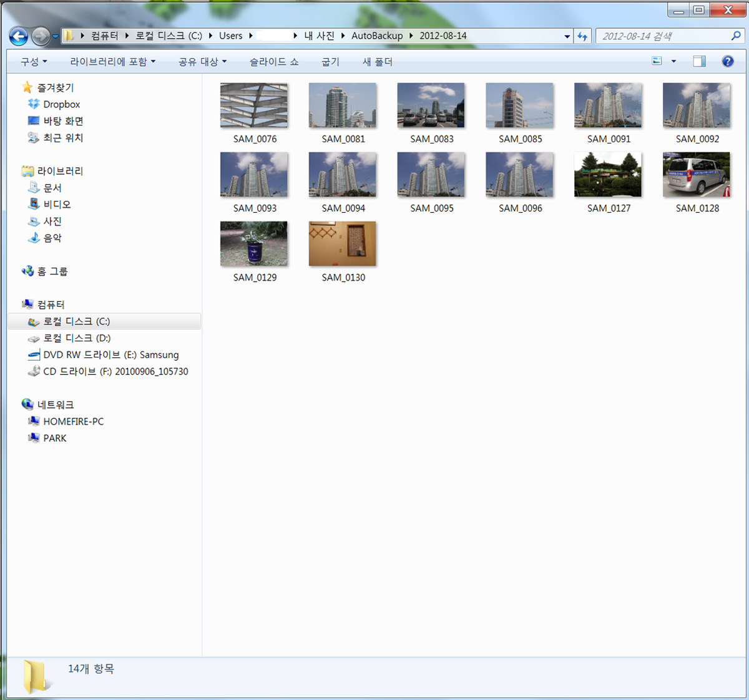749x700 pixels.
Task: Click the 굽기 burn toolbar item
Action: (x=330, y=62)
